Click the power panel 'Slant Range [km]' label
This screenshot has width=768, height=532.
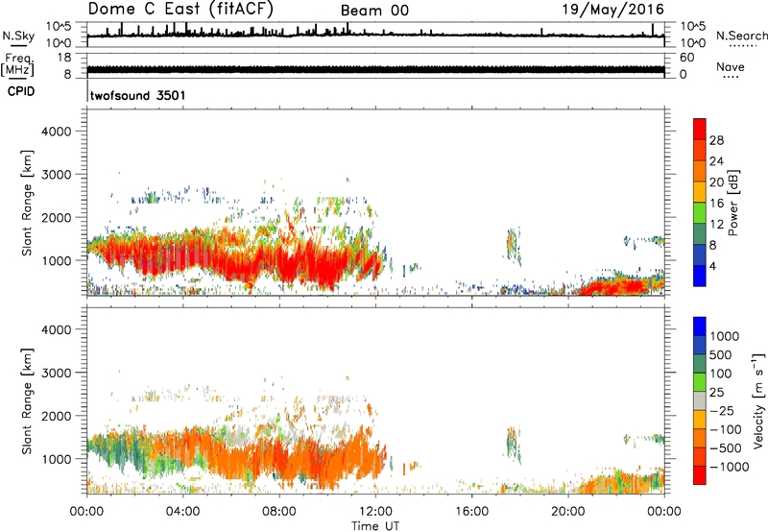(x=28, y=203)
